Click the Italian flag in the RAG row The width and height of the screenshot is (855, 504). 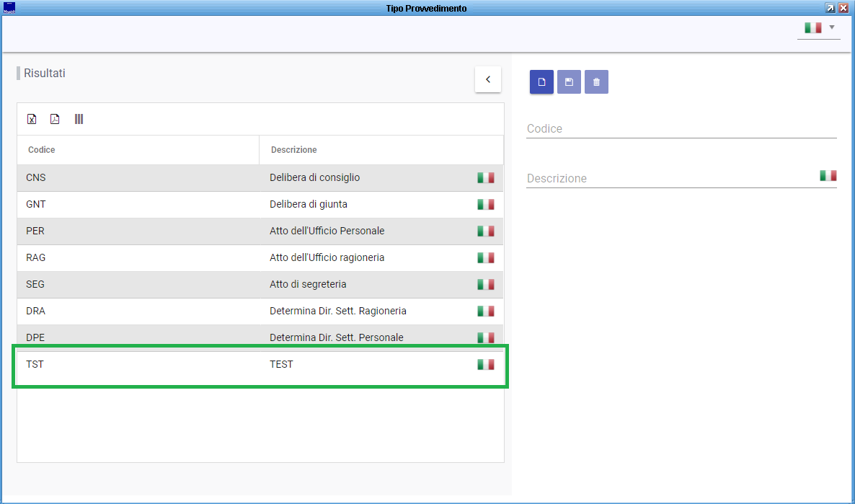point(486,257)
